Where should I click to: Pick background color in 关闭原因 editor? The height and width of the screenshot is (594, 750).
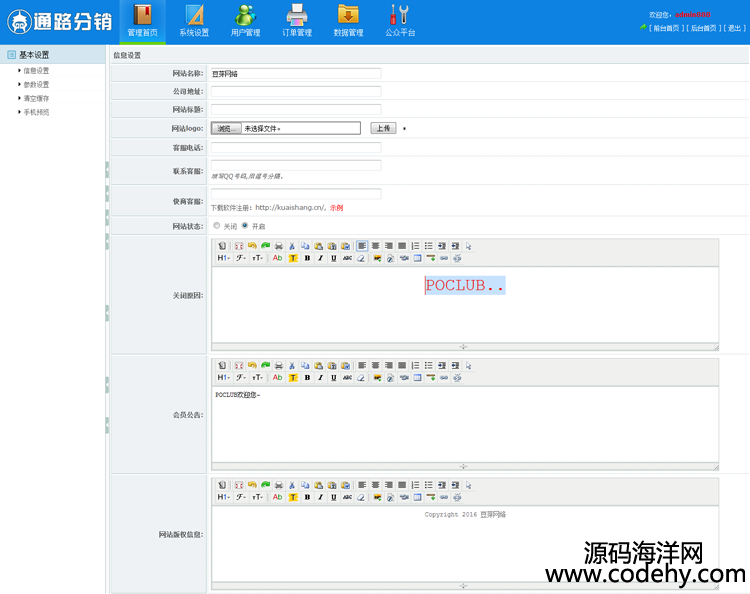coord(293,258)
